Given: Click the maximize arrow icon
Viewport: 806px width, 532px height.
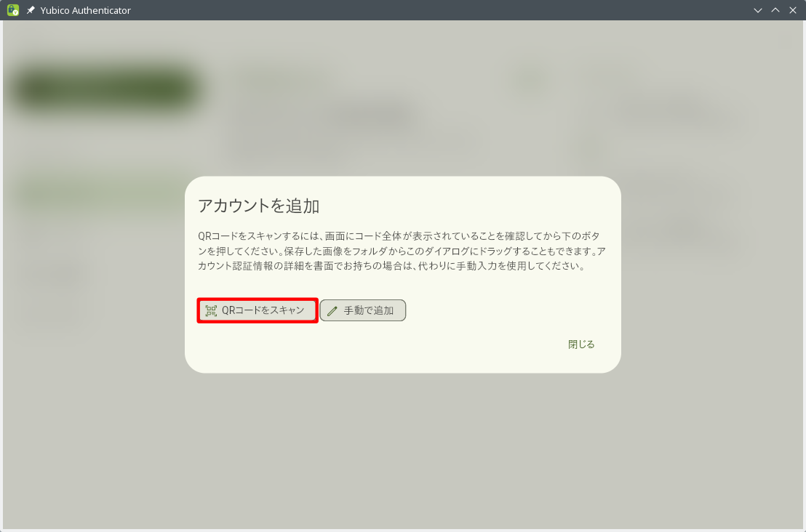Looking at the screenshot, I should pyautogui.click(x=775, y=10).
